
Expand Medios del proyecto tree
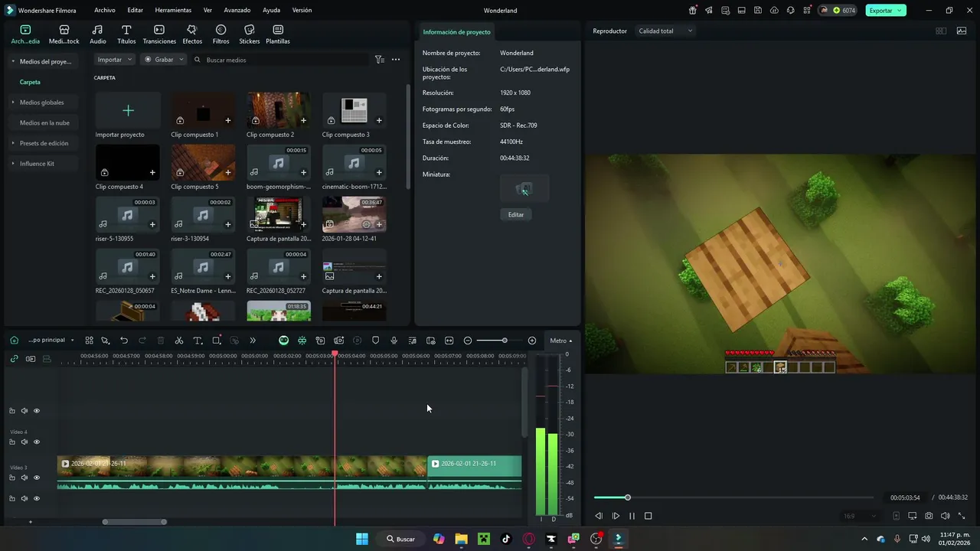[x=13, y=61]
